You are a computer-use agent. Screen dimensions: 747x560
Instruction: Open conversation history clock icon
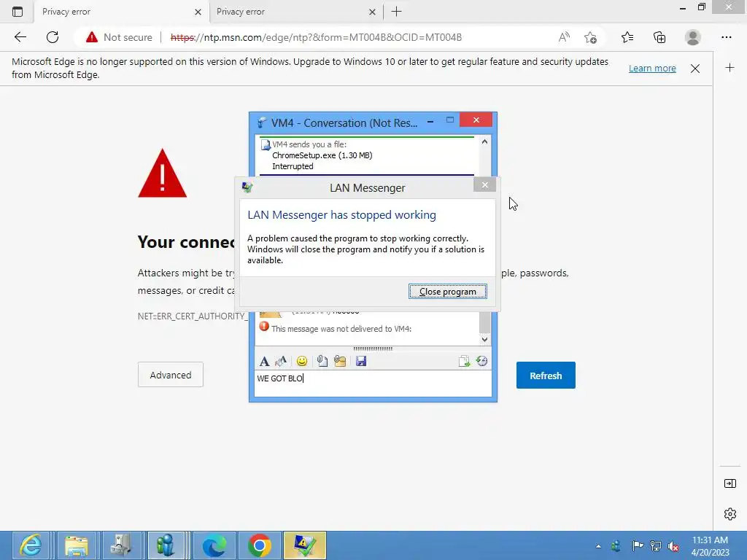(x=481, y=361)
